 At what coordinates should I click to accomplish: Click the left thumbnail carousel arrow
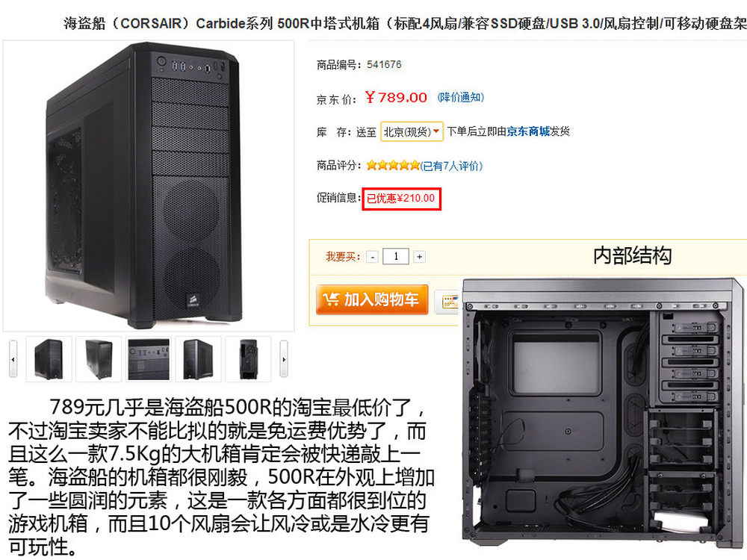(13, 359)
